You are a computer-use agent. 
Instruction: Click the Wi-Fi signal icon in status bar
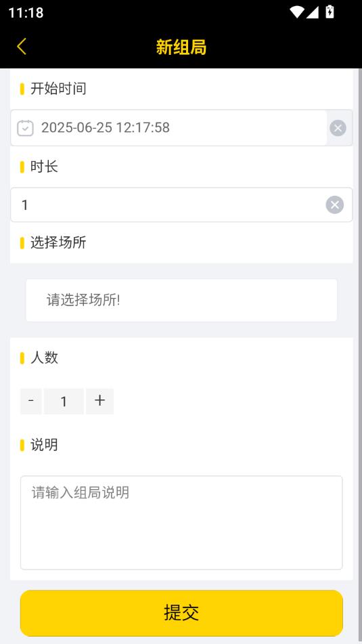pos(296,12)
